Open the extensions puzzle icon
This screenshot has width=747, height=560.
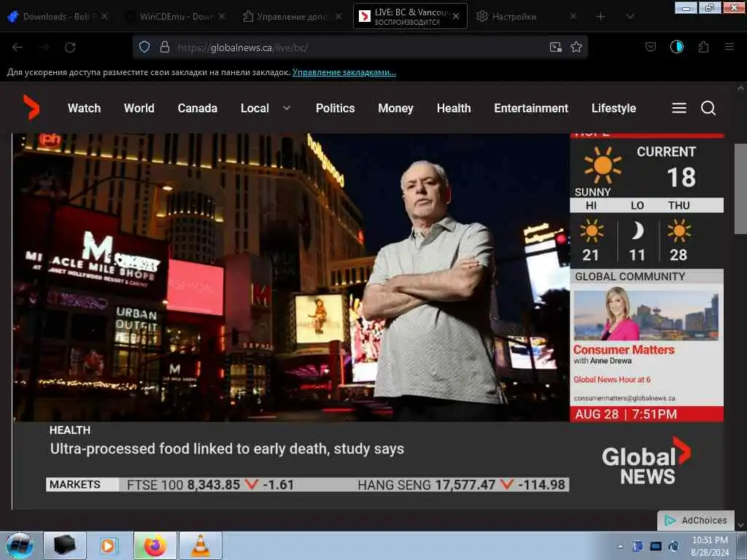[703, 47]
